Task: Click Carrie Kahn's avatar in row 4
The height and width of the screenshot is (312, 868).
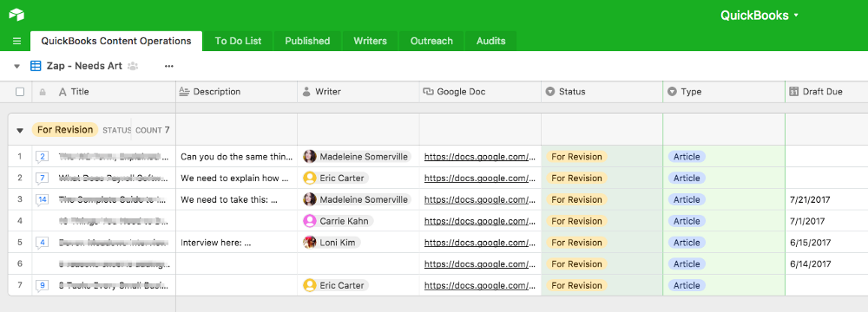Action: pos(310,221)
